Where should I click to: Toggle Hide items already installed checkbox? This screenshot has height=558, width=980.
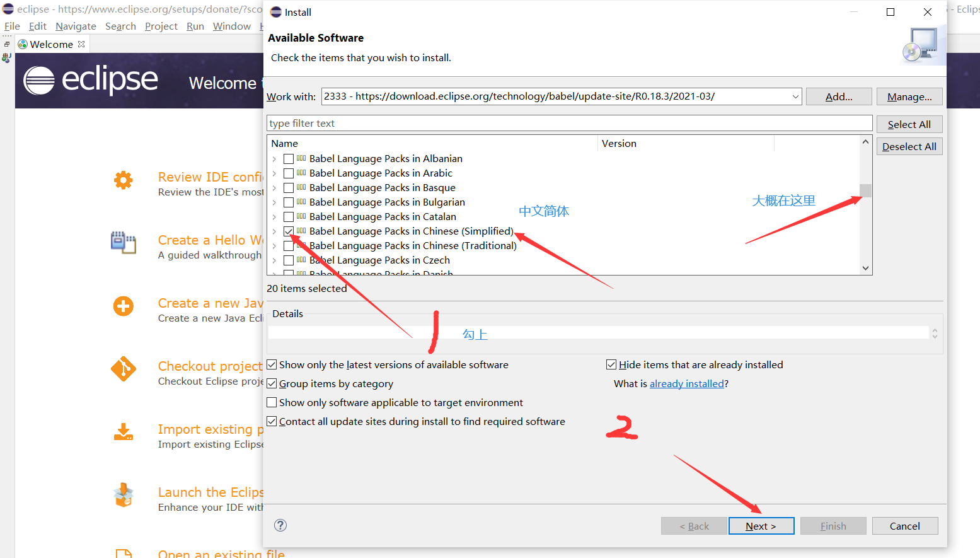(x=611, y=364)
